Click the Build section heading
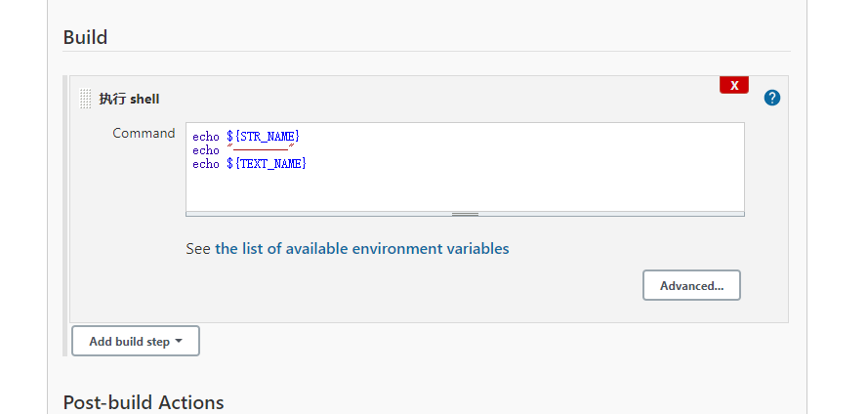Image resolution: width=868 pixels, height=414 pixels. pos(85,37)
